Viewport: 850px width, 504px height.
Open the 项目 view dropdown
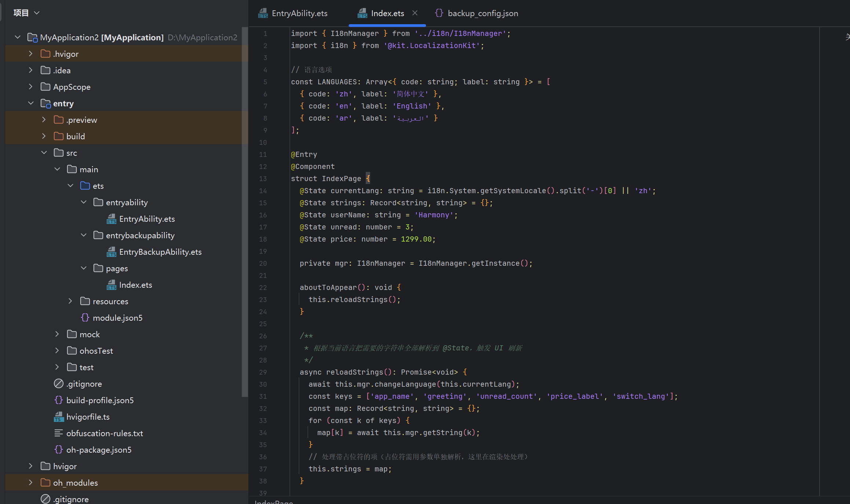click(x=26, y=13)
